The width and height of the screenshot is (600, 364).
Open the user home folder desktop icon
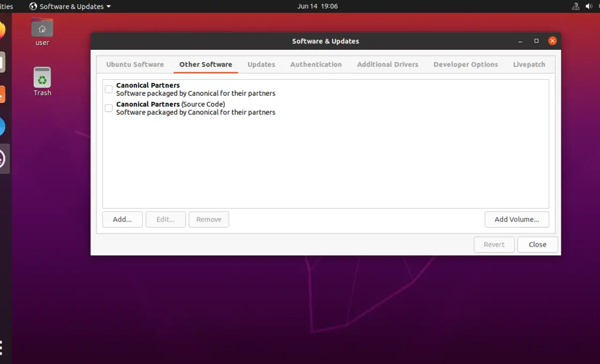42,32
